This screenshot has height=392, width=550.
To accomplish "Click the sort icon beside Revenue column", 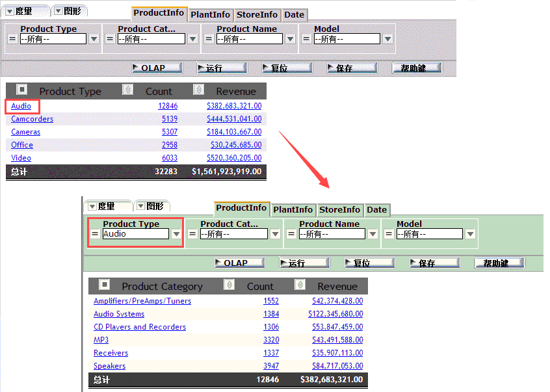I will (x=198, y=90).
